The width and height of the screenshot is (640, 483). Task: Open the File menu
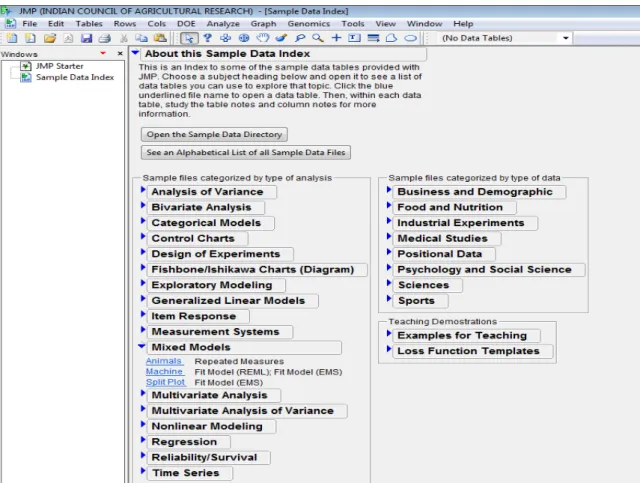(x=29, y=24)
